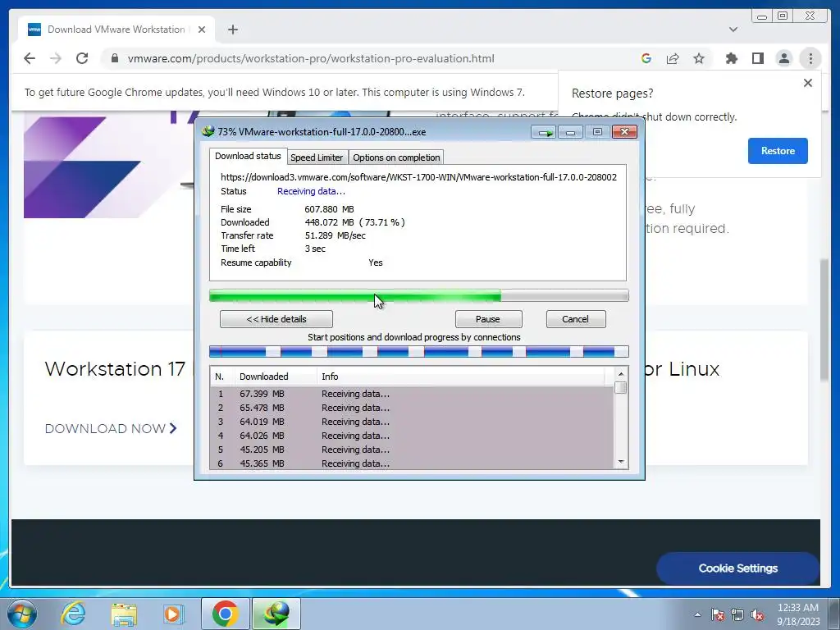
Task: Launch Internet Explorer from taskbar
Action: tap(73, 614)
